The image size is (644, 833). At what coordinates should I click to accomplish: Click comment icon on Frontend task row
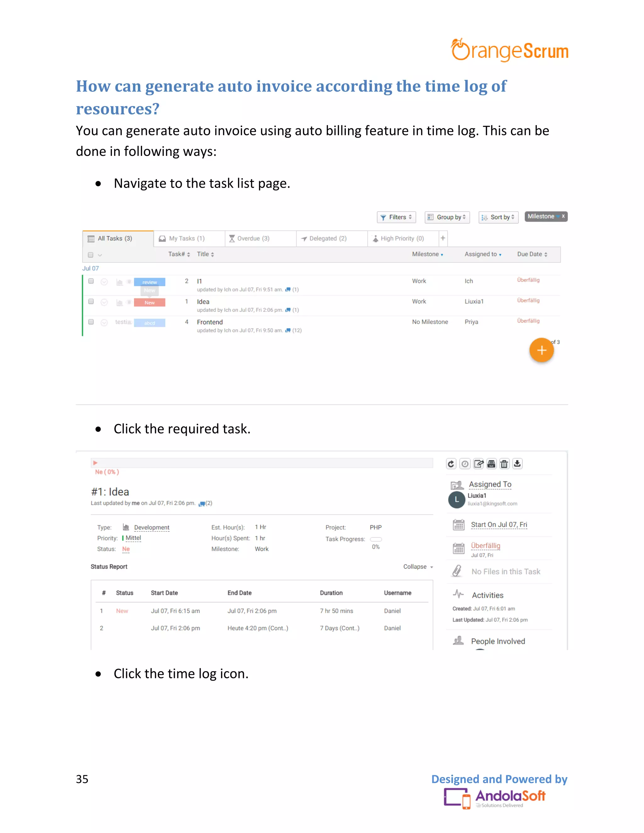288,330
